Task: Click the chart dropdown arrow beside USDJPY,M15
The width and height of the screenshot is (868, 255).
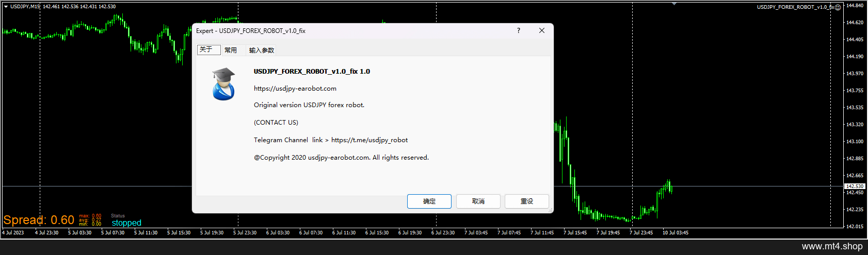Action: 6,7
